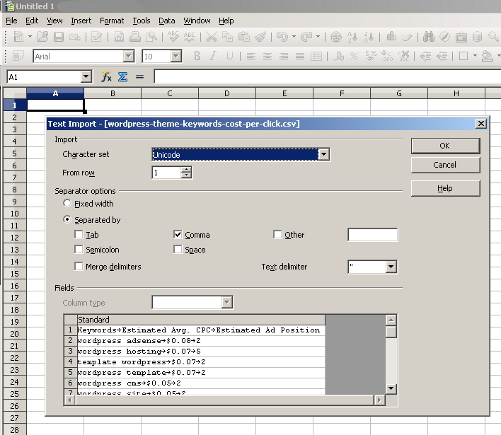Click the Page Preview icon

[151, 37]
